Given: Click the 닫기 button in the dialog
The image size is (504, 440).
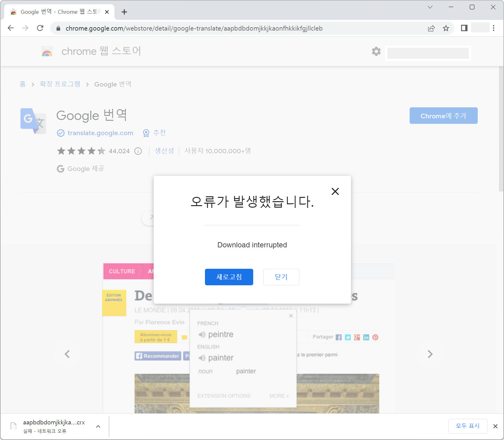Looking at the screenshot, I should [281, 277].
